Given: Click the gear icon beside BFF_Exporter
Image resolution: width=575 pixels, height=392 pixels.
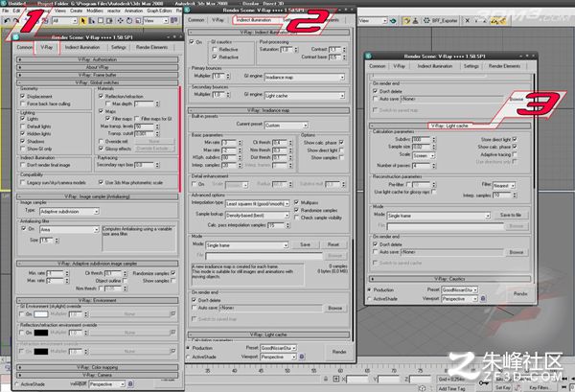Looking at the screenshot, I should tap(426, 21).
